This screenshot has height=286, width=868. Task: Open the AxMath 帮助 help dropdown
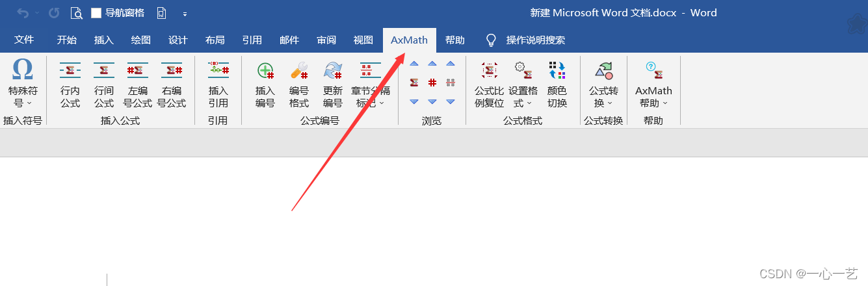[653, 84]
